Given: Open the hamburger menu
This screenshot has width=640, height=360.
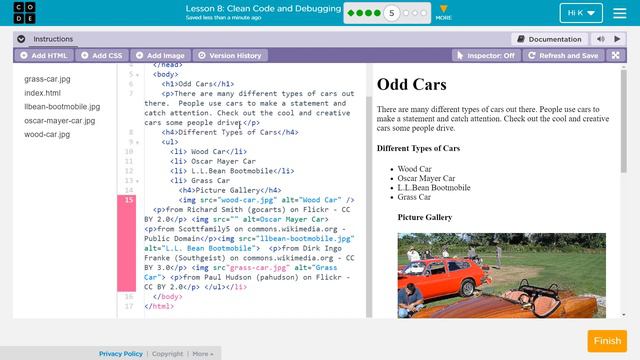Looking at the screenshot, I should pyautogui.click(x=619, y=13).
